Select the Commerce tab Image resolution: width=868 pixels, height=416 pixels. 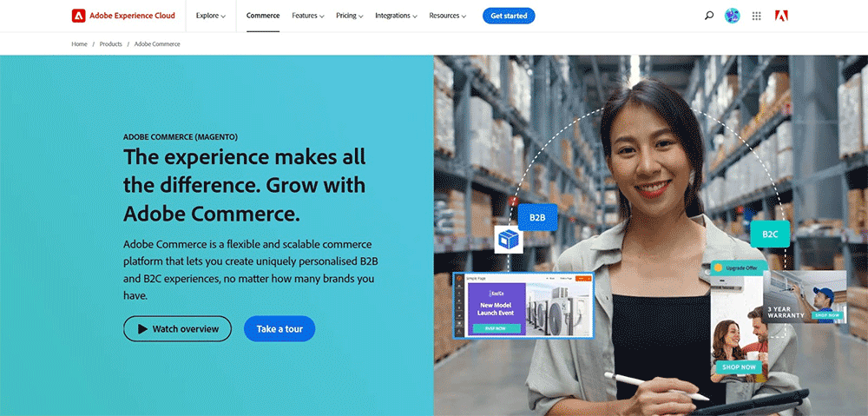[x=263, y=16]
